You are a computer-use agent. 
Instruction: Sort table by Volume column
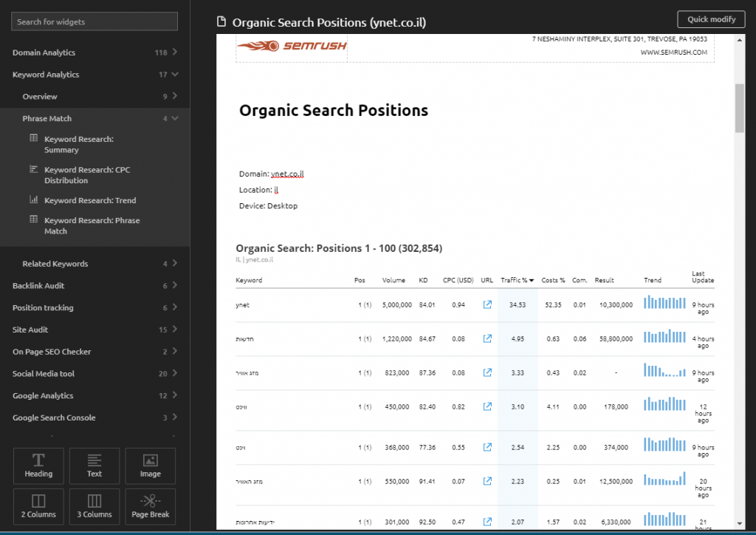[x=394, y=280]
